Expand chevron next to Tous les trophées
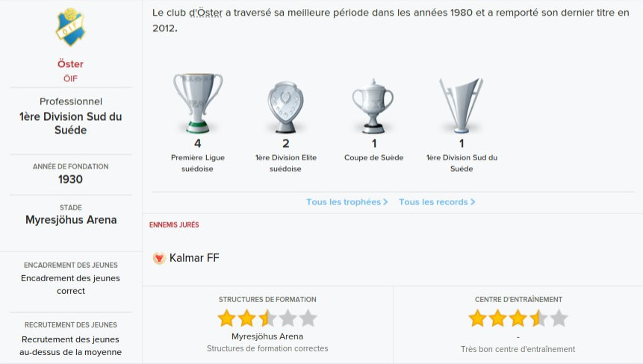 (x=385, y=202)
